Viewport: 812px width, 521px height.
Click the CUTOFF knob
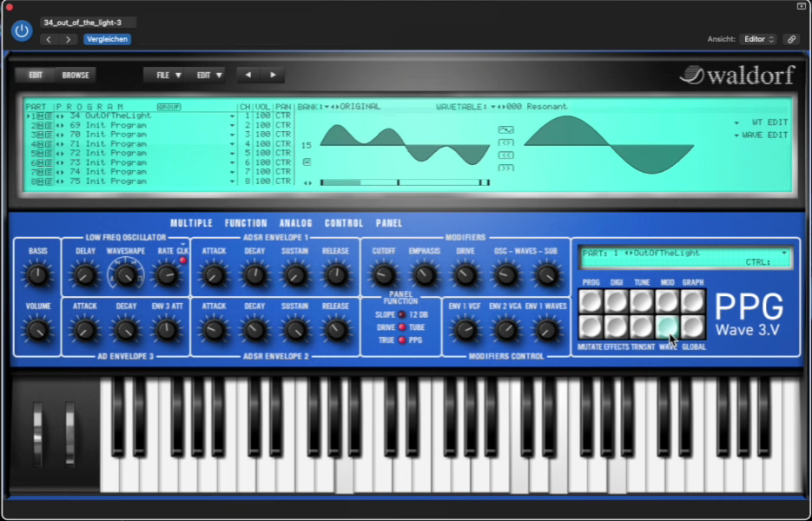click(384, 275)
